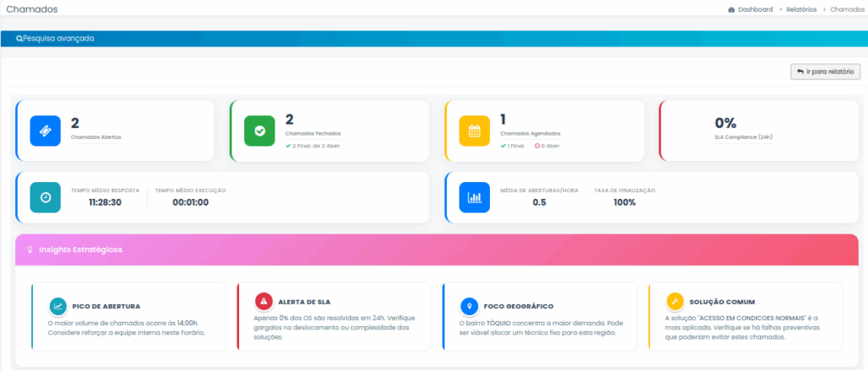This screenshot has height=370, width=868.
Task: Click the yellow wrench icon for Solução Comum
Action: (x=675, y=301)
